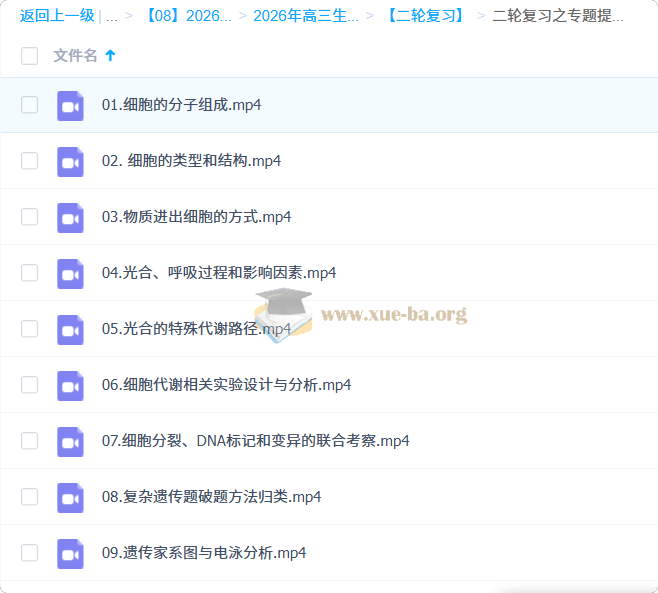Image resolution: width=658 pixels, height=593 pixels.
Task: Go to 【08】2026... breadcrumb folder
Action: pos(188,16)
